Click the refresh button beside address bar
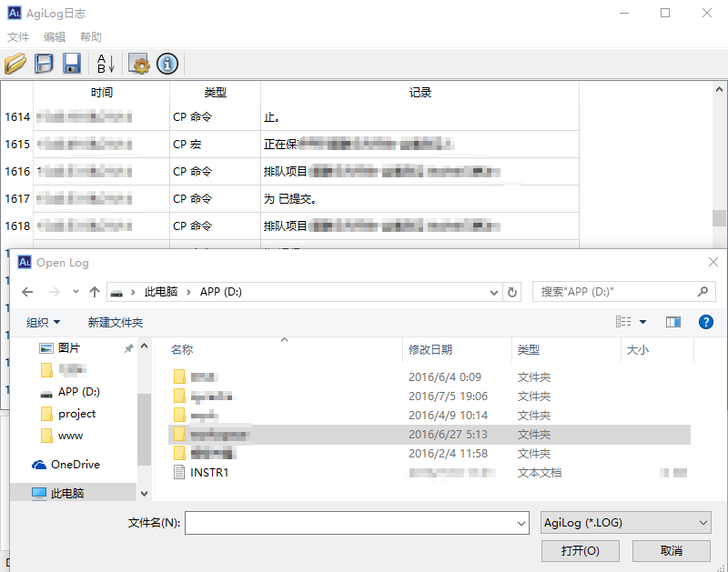728x572 pixels. click(x=512, y=292)
